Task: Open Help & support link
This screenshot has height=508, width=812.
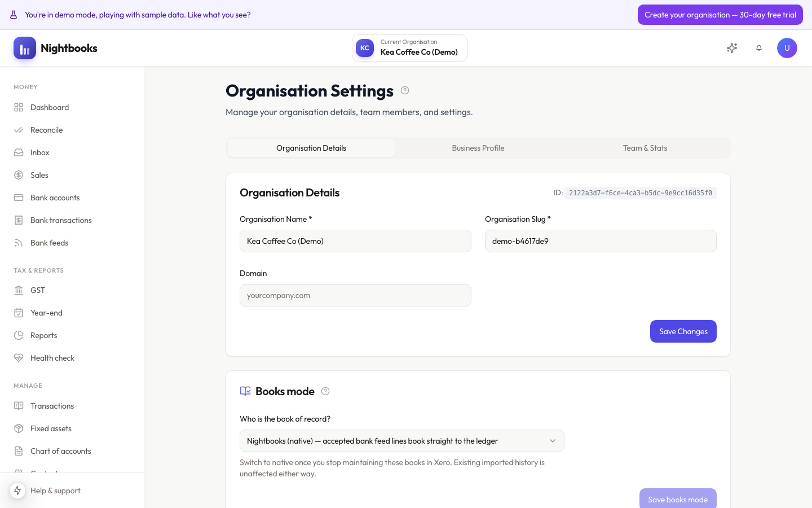Action: pyautogui.click(x=55, y=491)
